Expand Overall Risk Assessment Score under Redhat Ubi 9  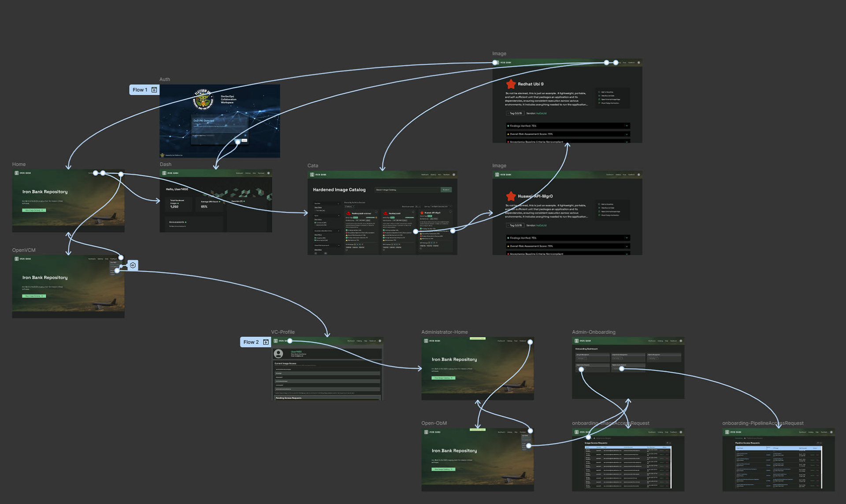click(x=568, y=134)
